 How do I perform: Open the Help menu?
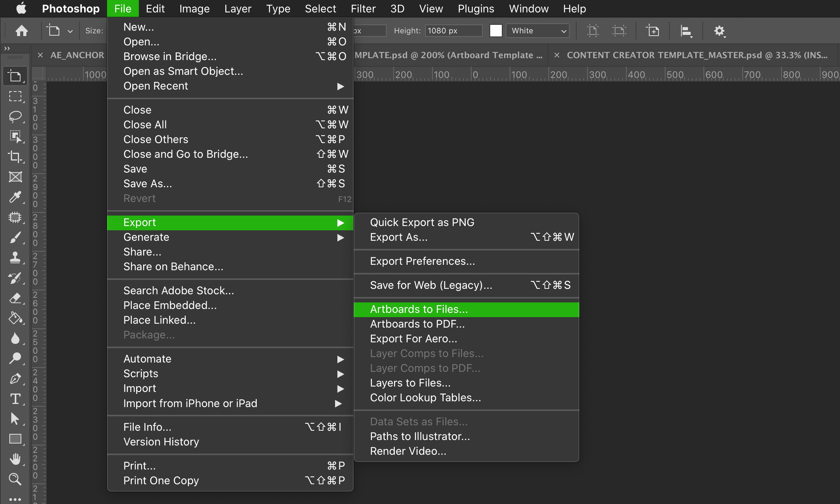(x=574, y=9)
